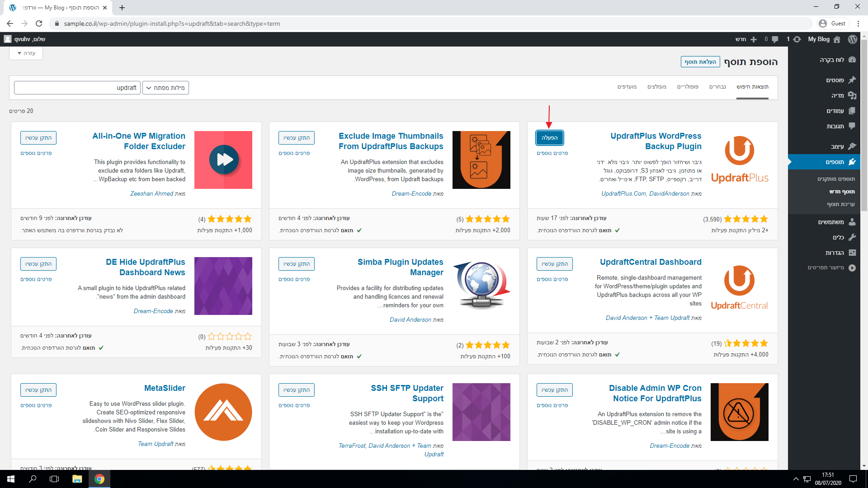Select the Favorites (מועדפים) tab

click(x=627, y=87)
